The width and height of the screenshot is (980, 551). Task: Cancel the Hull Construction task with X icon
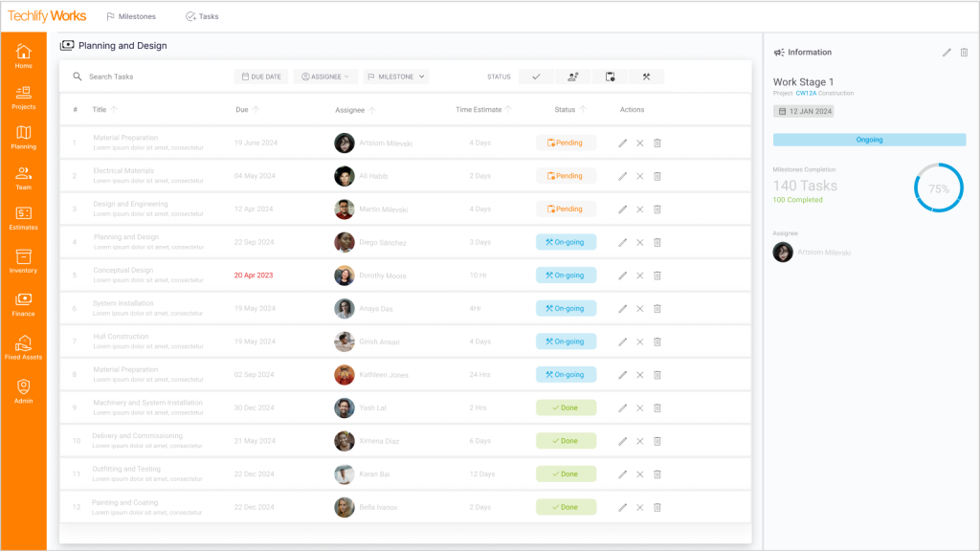[x=640, y=342]
